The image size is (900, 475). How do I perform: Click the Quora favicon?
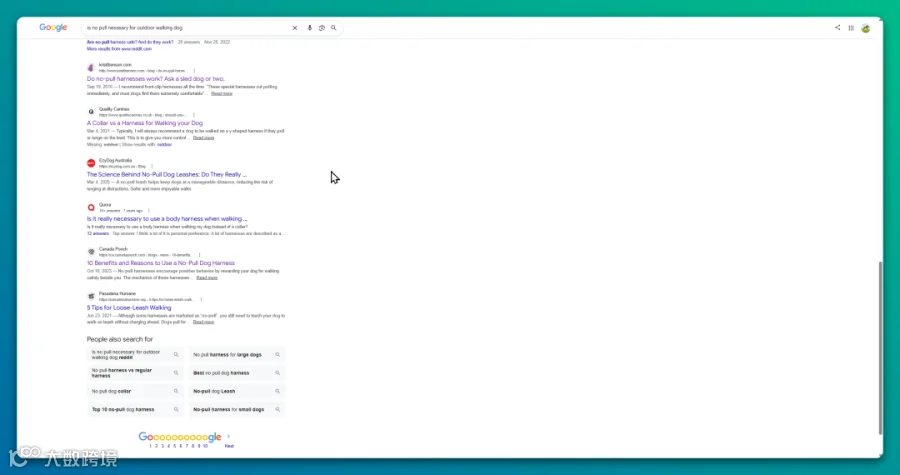tap(91, 208)
